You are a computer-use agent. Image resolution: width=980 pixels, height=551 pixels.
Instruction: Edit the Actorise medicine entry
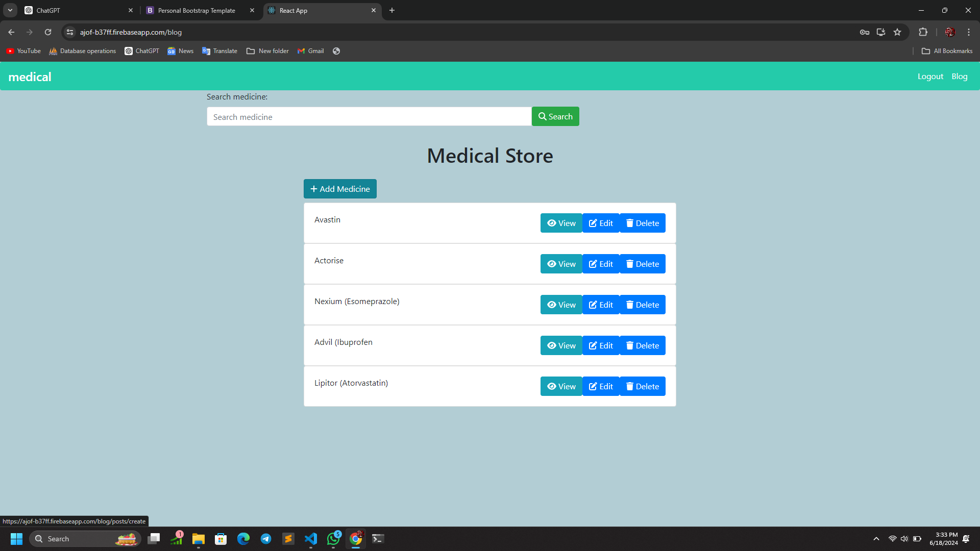tap(601, 264)
